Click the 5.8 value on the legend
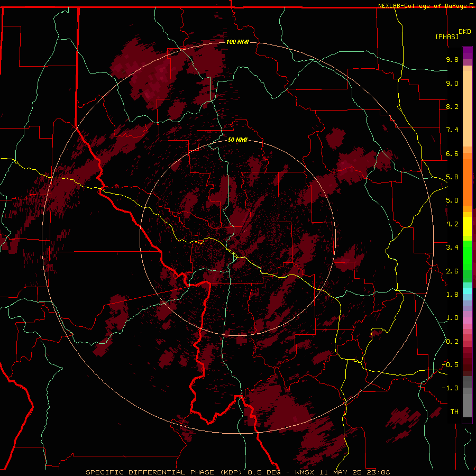Viewport: 476px width, 476px height. coord(452,177)
